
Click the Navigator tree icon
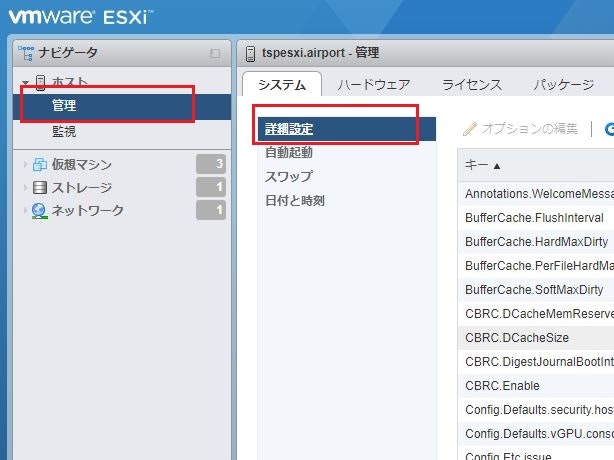click(26, 53)
